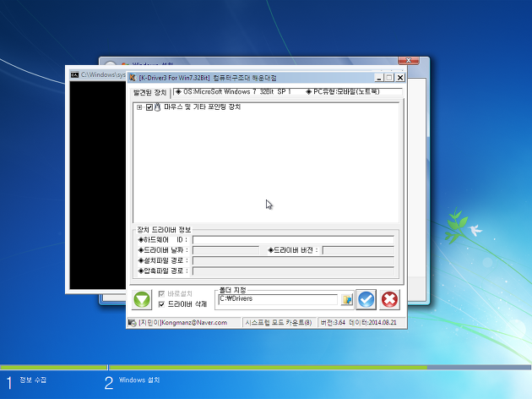
Task: Toggle the 바로설치 checkbox
Action: point(161,293)
